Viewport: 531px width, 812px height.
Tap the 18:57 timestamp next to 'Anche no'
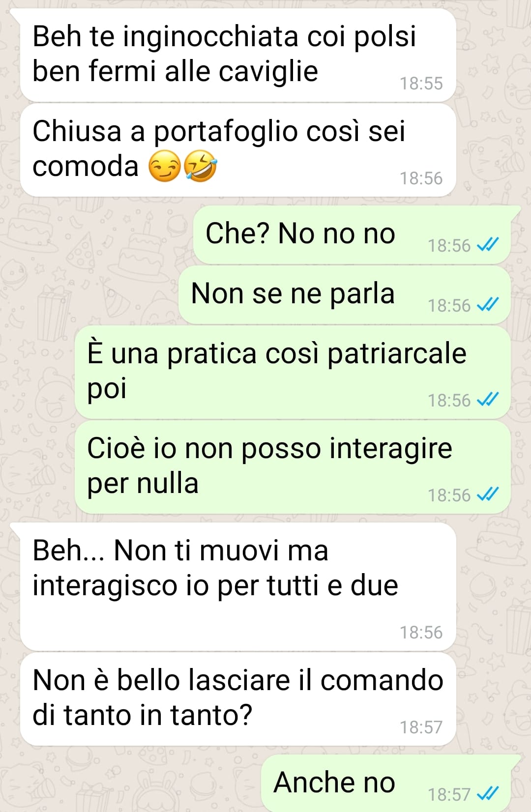pos(449,794)
